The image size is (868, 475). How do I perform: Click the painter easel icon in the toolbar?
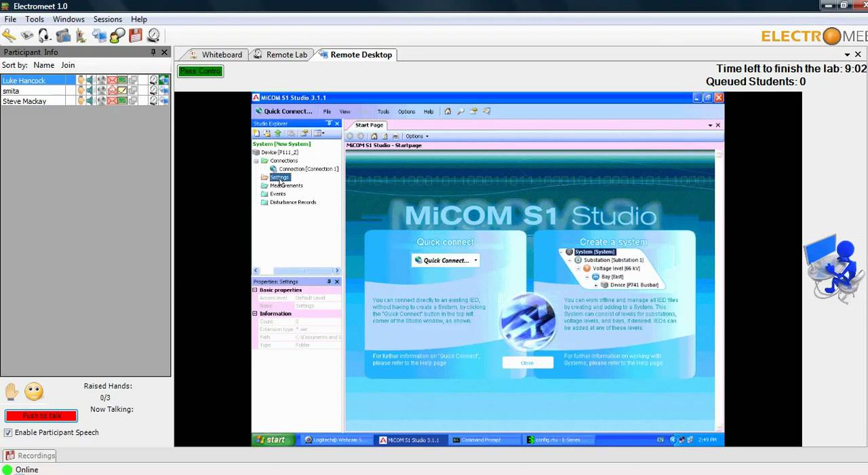[81, 35]
